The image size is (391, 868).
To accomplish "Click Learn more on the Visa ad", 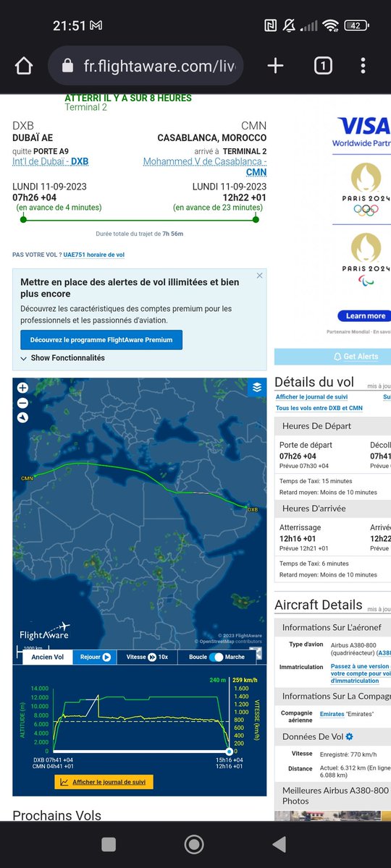I will [x=364, y=315].
